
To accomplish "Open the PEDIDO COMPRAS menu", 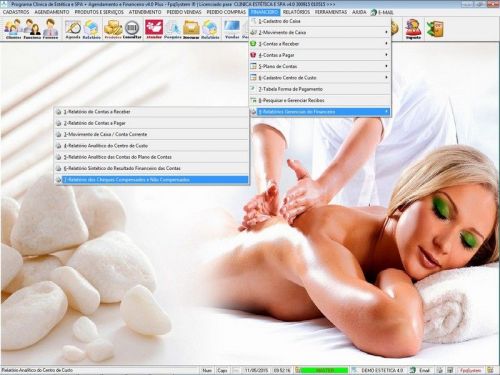I will (x=226, y=12).
